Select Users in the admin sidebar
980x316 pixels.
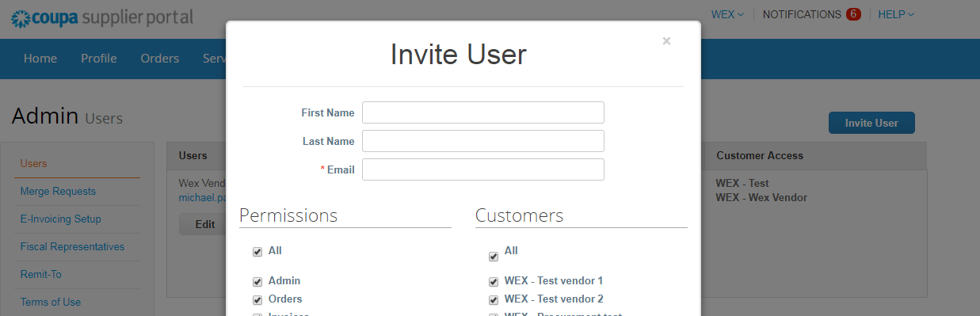click(34, 163)
